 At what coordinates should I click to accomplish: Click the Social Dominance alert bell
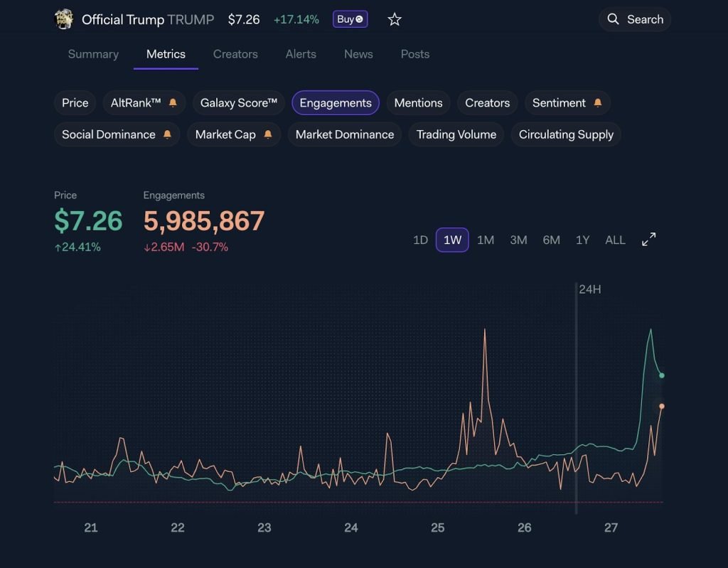[168, 134]
